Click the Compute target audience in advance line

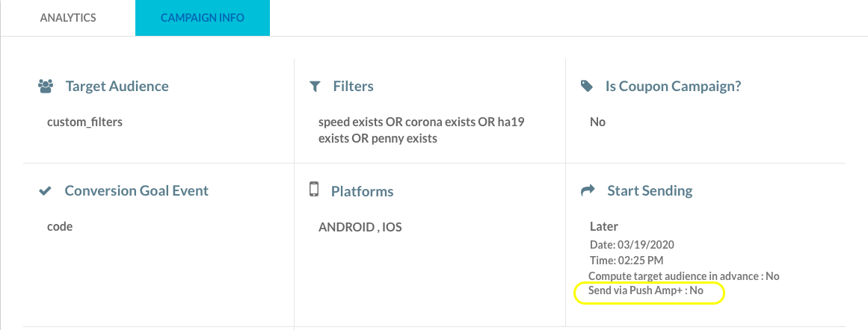pos(683,275)
